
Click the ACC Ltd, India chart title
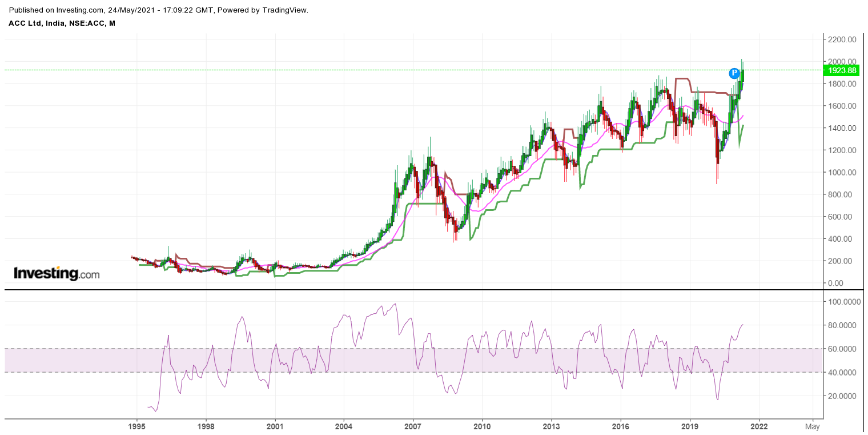pyautogui.click(x=62, y=23)
